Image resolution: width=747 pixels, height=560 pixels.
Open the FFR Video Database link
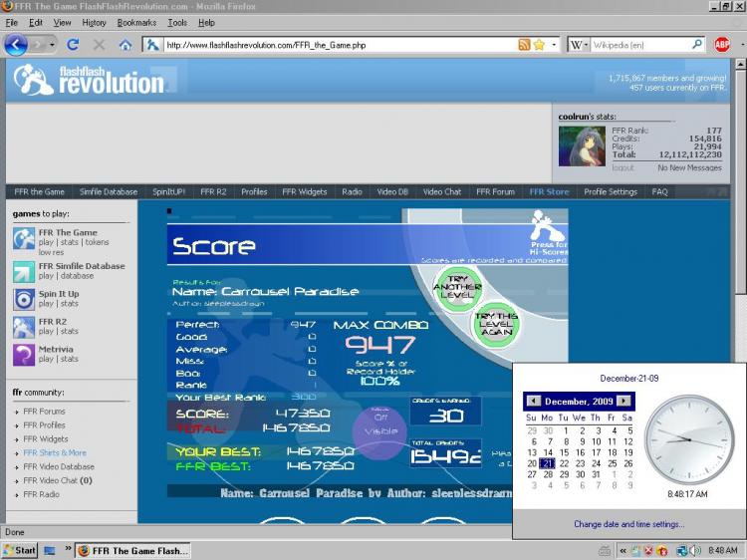click(59, 466)
